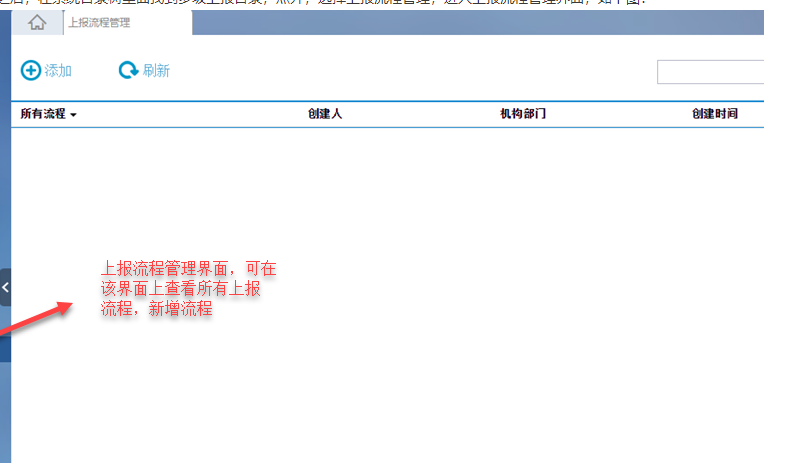Click the 刷新 refresh icon
Image resolution: width=792 pixels, height=464 pixels.
click(x=128, y=70)
